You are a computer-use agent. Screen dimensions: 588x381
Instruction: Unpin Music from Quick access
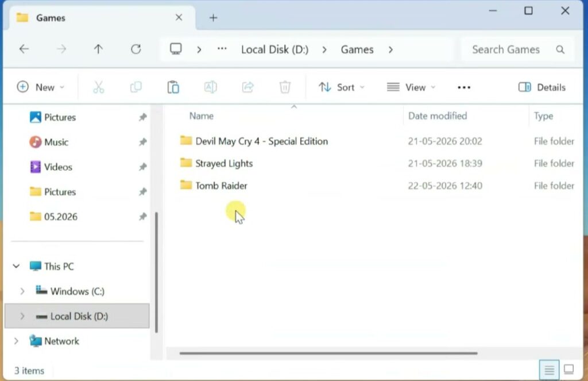(x=142, y=142)
